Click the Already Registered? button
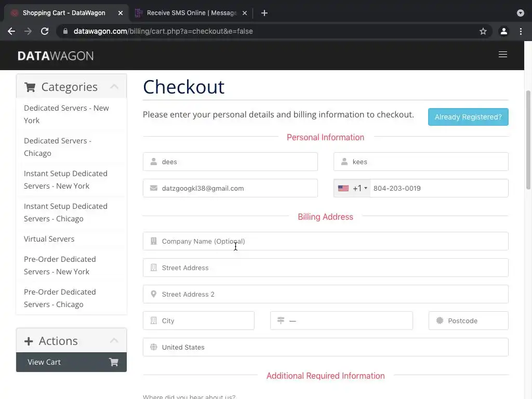 click(x=468, y=117)
